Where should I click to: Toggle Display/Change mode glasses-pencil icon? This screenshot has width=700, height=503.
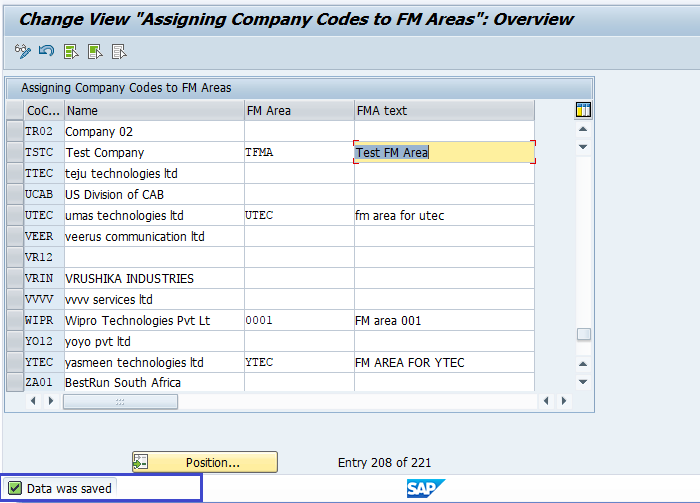click(x=24, y=51)
